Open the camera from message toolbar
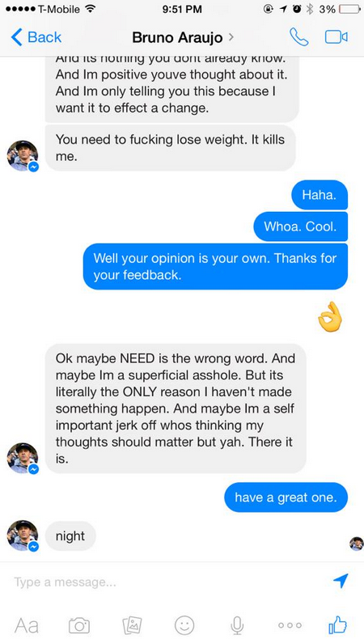 pos(79,624)
